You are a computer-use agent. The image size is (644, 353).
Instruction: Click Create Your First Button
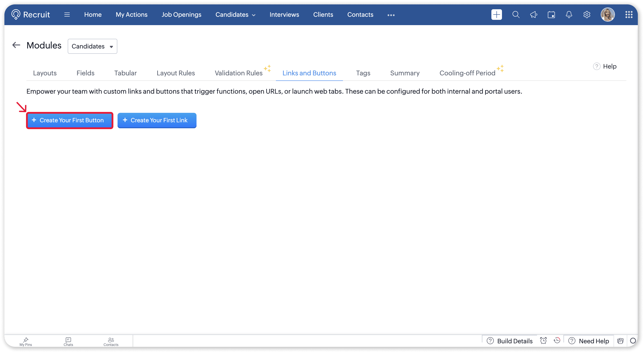[x=69, y=120]
